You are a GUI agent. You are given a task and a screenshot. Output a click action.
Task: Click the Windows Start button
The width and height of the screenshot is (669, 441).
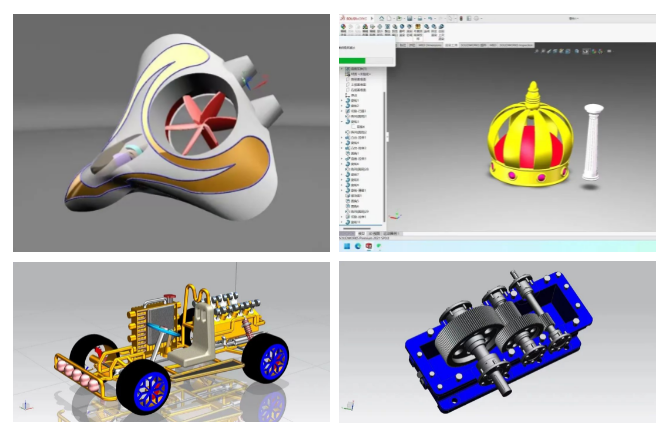346,245
